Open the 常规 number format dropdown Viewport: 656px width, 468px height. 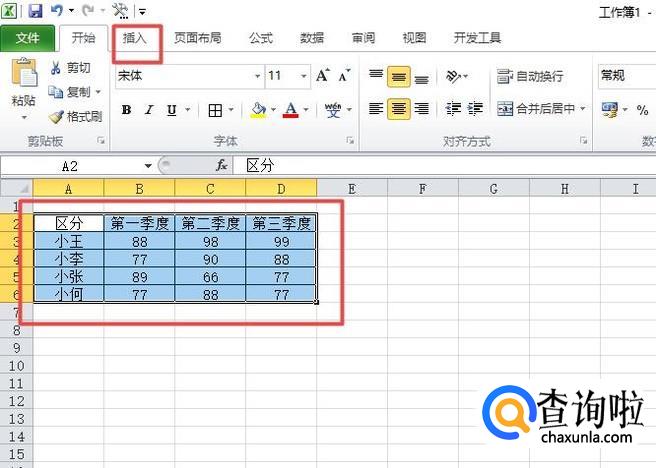pos(627,76)
